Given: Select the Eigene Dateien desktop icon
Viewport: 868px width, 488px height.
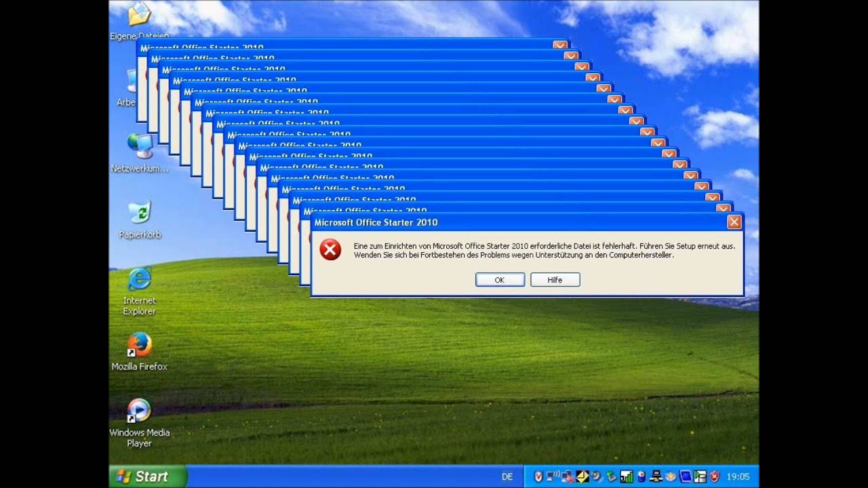Looking at the screenshot, I should (x=139, y=20).
